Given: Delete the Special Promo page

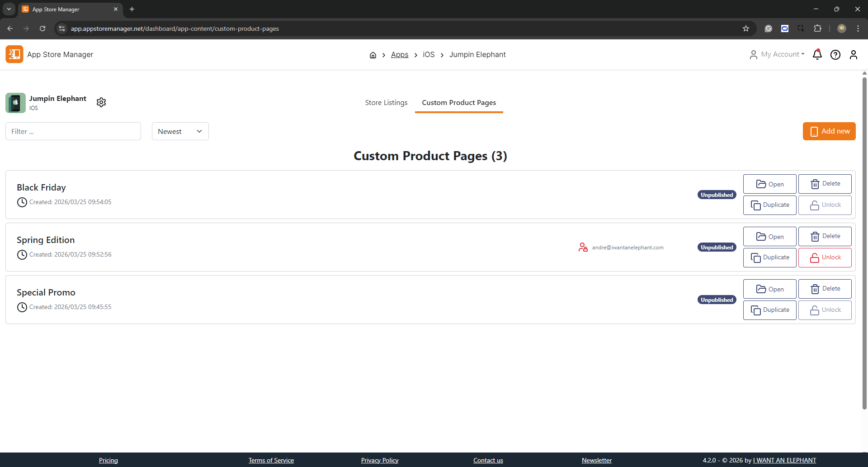Looking at the screenshot, I should [825, 289].
